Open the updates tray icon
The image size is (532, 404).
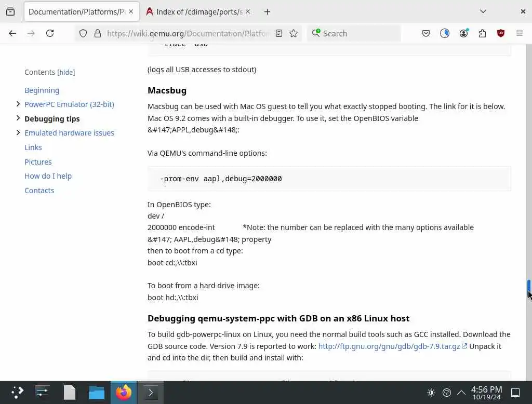pos(446,393)
